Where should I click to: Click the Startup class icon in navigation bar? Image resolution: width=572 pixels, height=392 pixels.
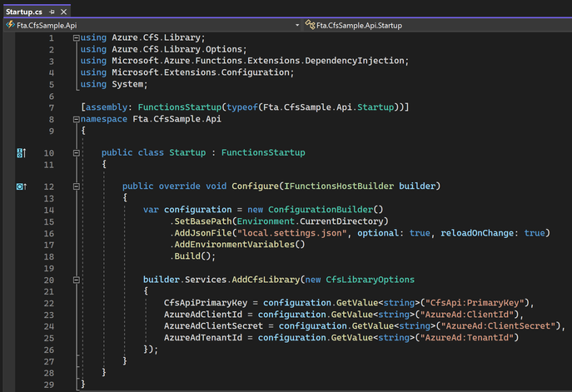pos(310,25)
